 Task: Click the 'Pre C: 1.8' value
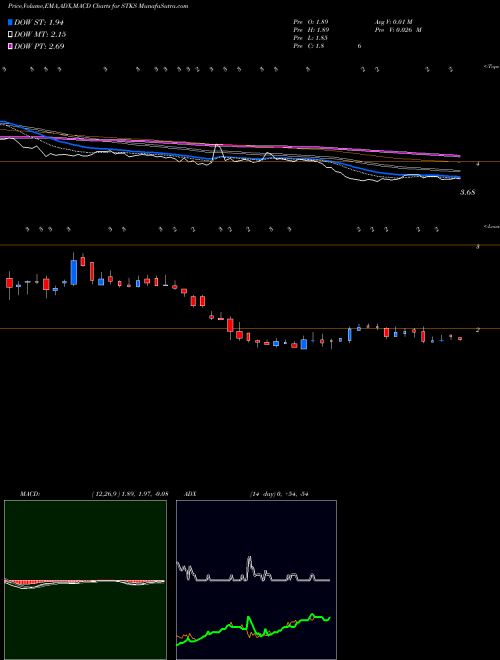[309, 46]
